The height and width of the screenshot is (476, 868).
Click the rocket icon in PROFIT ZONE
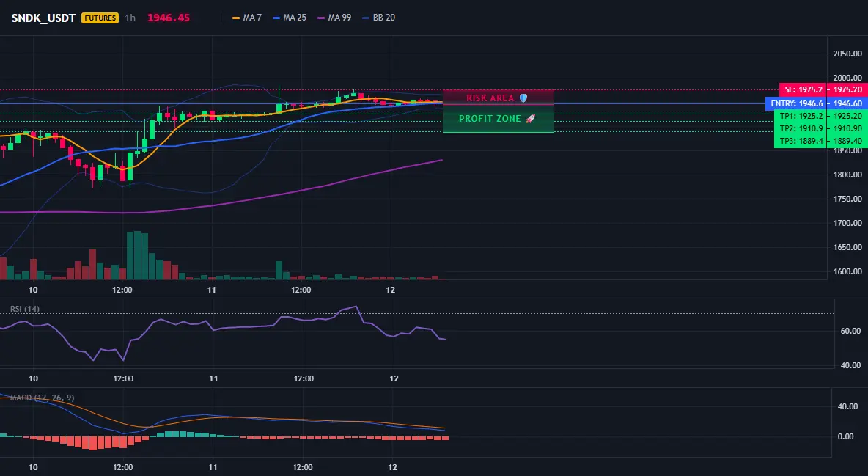530,119
